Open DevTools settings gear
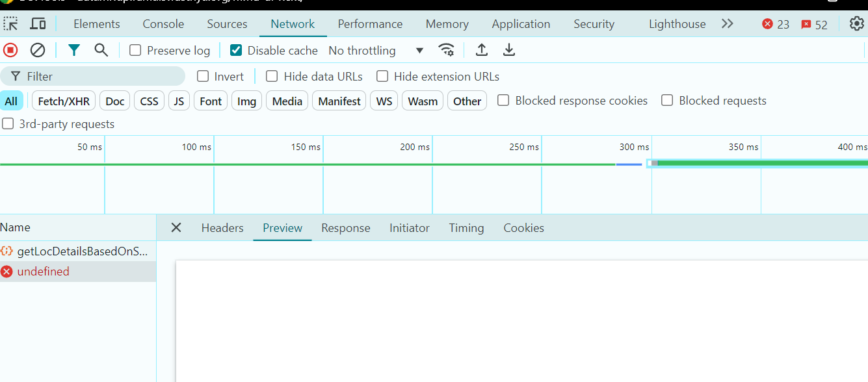 [856, 24]
